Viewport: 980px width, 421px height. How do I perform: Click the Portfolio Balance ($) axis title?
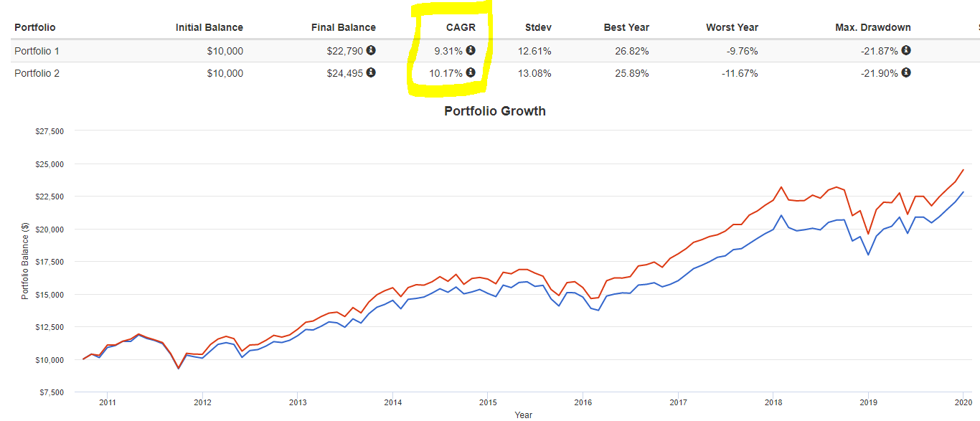25,262
